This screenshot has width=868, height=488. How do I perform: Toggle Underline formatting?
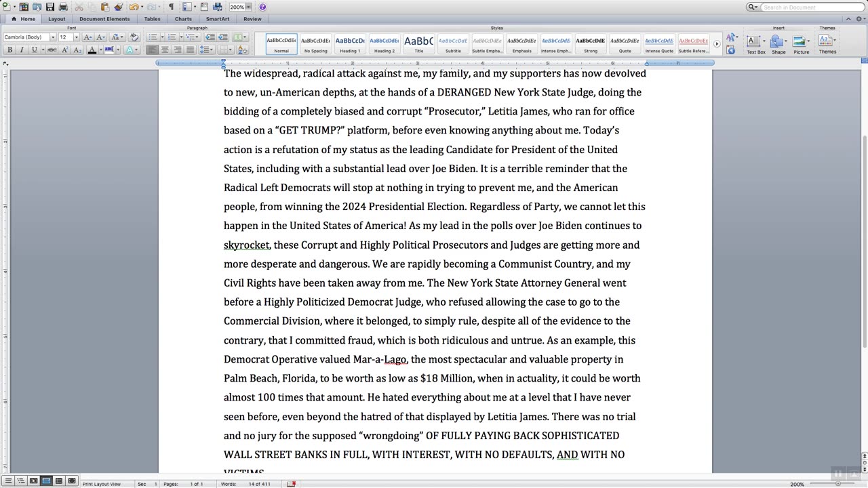tap(34, 50)
